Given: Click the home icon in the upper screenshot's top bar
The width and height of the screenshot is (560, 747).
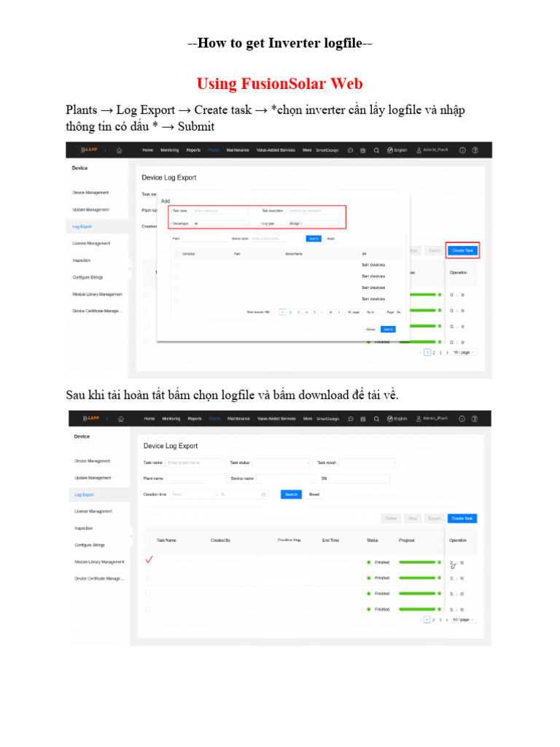Looking at the screenshot, I should click(119, 150).
